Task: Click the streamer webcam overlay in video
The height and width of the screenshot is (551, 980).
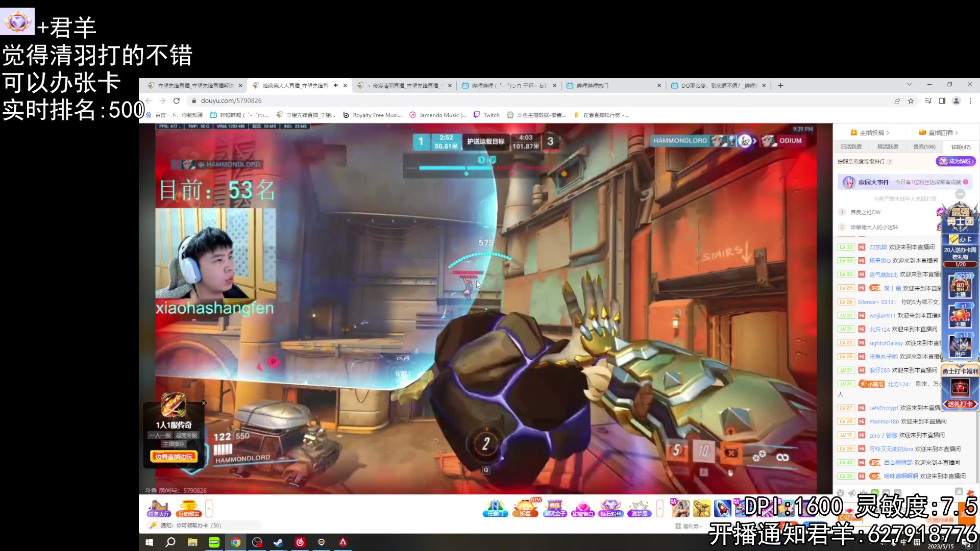Action: (215, 254)
